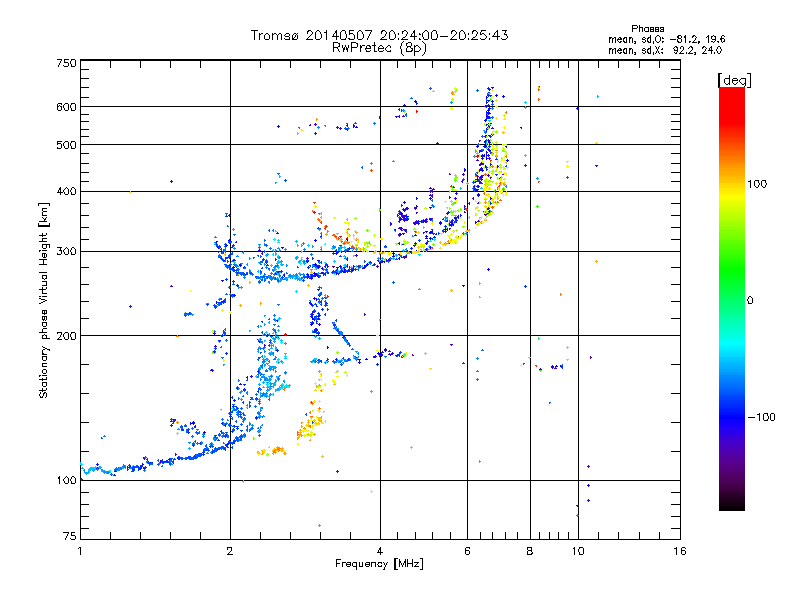Click the 'mean, sd,O: -81.2, 19.6' line
800x600 pixels.
click(x=666, y=39)
